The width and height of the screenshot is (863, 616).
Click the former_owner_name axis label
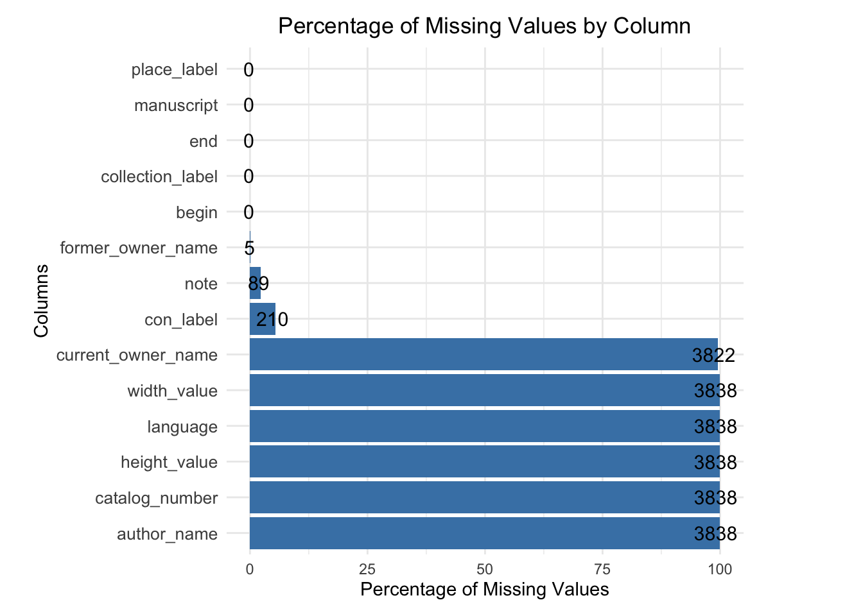138,248
